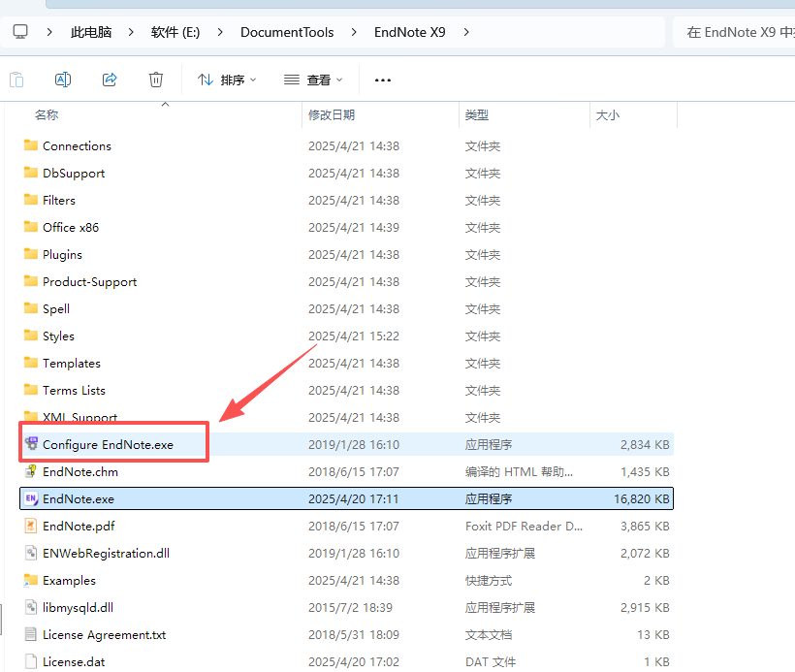Click the ENWebRegistration.dll file icon
795x672 pixels.
[31, 553]
